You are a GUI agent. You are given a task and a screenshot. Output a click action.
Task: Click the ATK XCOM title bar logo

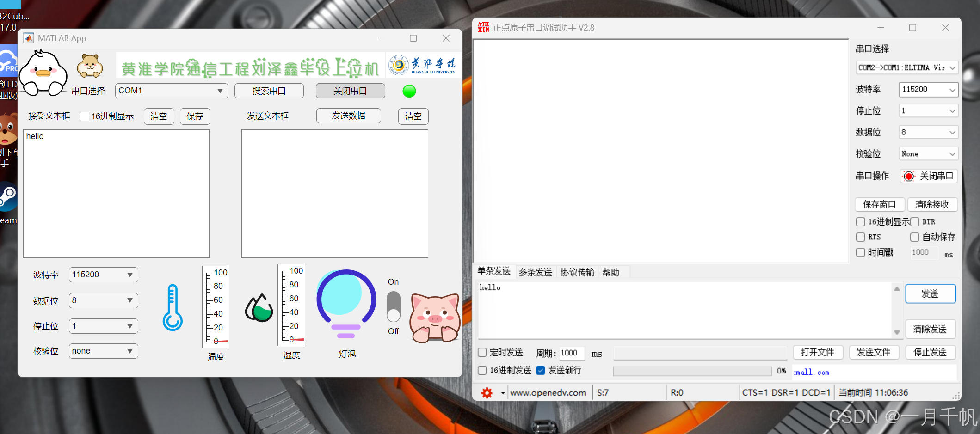[x=483, y=27]
